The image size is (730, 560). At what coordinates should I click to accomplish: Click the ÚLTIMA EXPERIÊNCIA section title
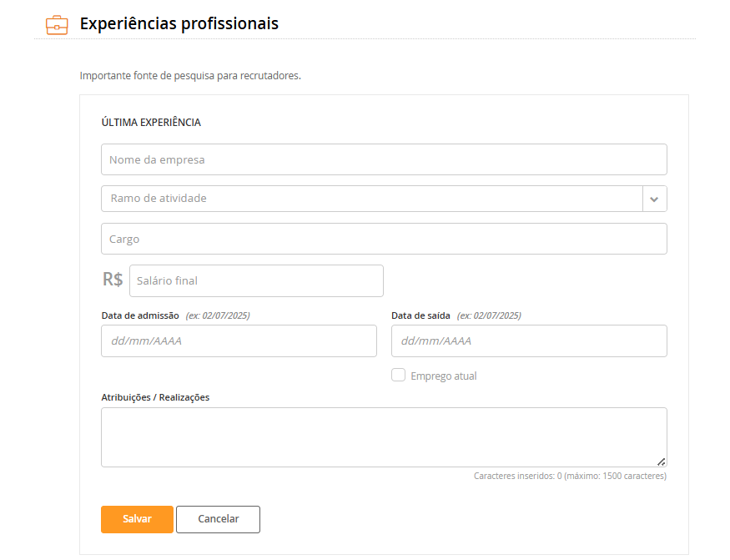(x=151, y=123)
